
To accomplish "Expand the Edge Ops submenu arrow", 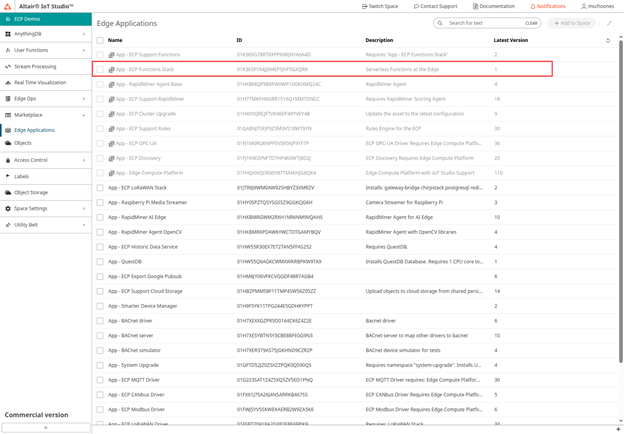I will (x=84, y=99).
